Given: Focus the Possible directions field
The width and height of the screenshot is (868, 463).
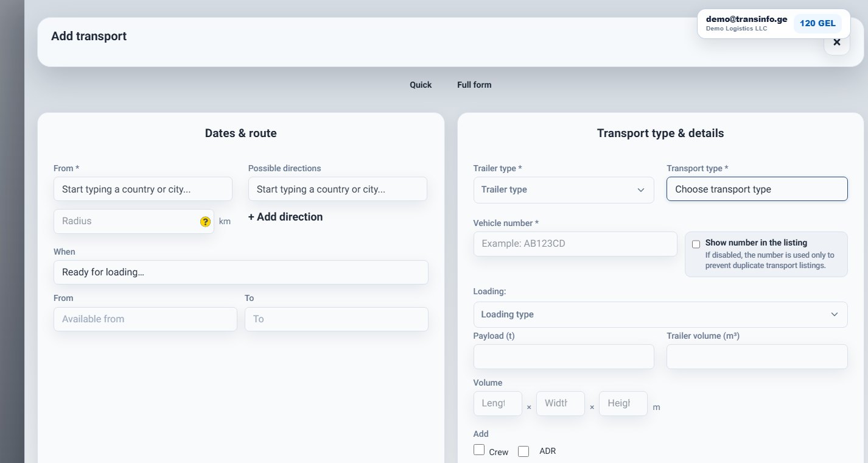Looking at the screenshot, I should (338, 189).
